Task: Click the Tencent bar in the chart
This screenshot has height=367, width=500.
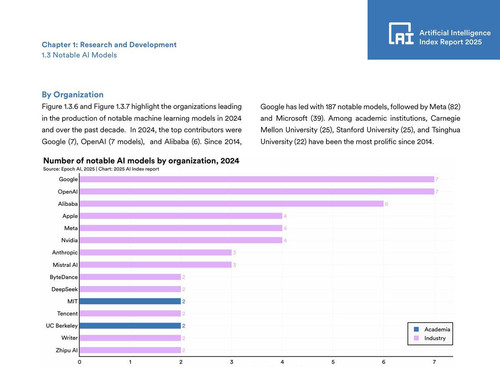Action: (x=130, y=313)
